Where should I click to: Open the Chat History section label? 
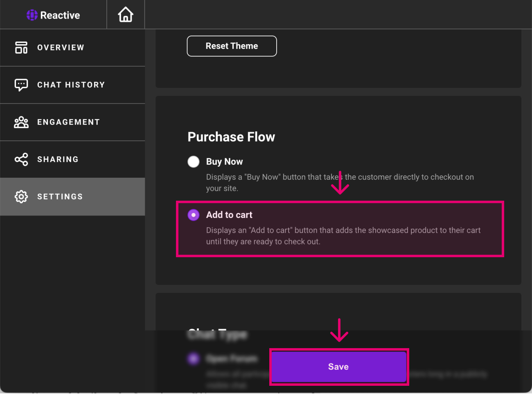(71, 85)
